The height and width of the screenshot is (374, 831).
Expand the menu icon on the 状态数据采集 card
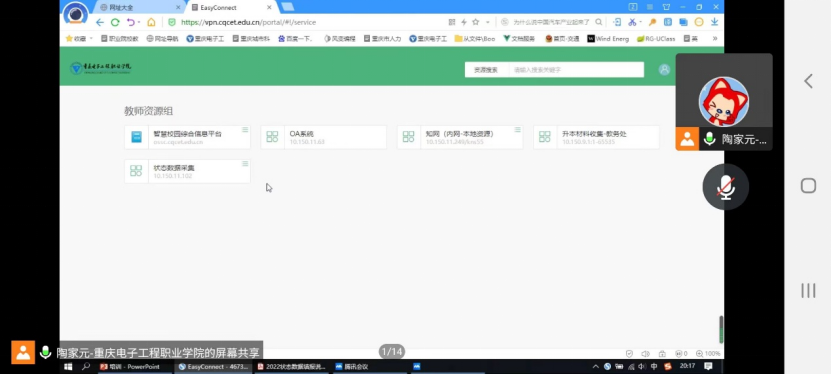(245, 164)
